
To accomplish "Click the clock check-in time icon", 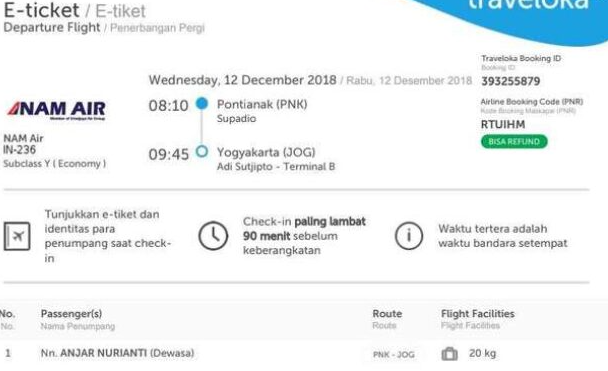I will (213, 236).
